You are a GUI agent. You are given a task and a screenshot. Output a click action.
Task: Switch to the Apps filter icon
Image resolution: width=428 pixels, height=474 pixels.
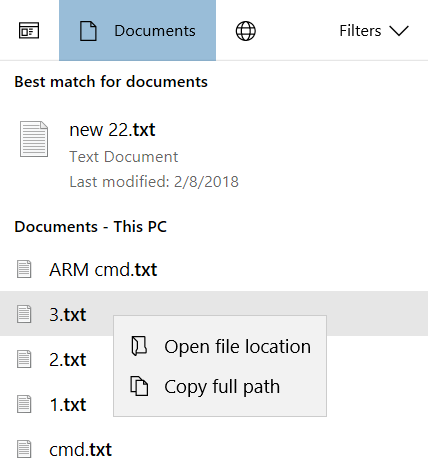29,31
